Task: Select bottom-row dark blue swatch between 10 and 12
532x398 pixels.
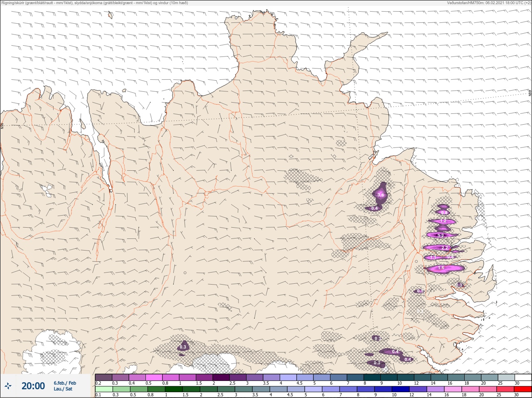Action: (x=401, y=389)
